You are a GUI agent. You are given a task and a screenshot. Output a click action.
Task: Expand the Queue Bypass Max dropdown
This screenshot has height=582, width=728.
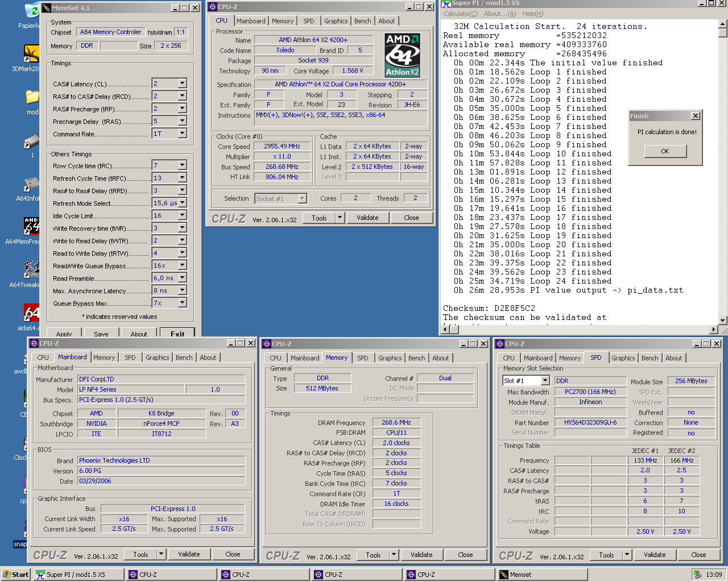182,303
